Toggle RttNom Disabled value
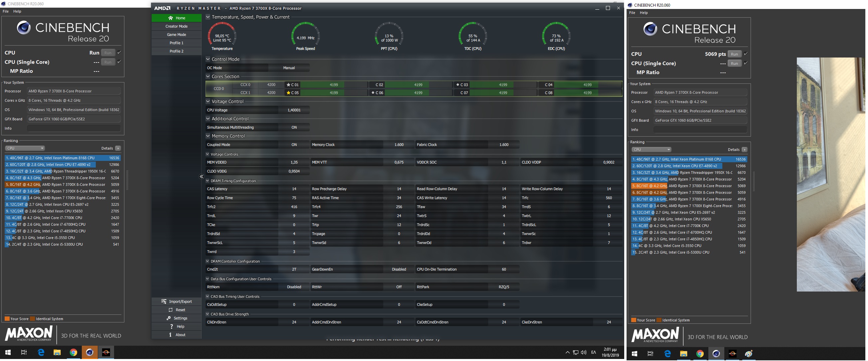868x361 pixels. 294,287
